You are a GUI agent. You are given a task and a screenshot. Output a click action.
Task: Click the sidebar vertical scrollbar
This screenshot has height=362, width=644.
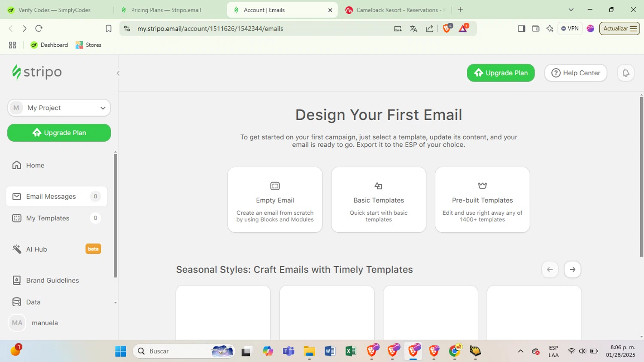point(115,215)
